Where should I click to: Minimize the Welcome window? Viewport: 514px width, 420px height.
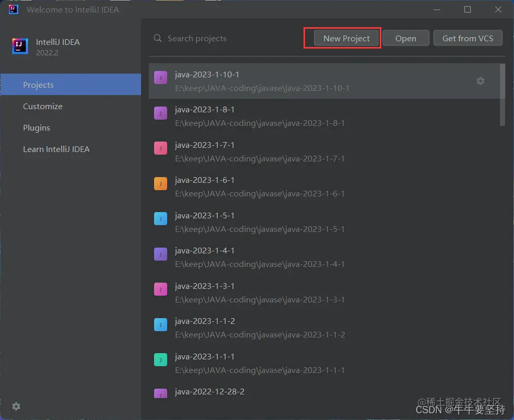(x=436, y=9)
